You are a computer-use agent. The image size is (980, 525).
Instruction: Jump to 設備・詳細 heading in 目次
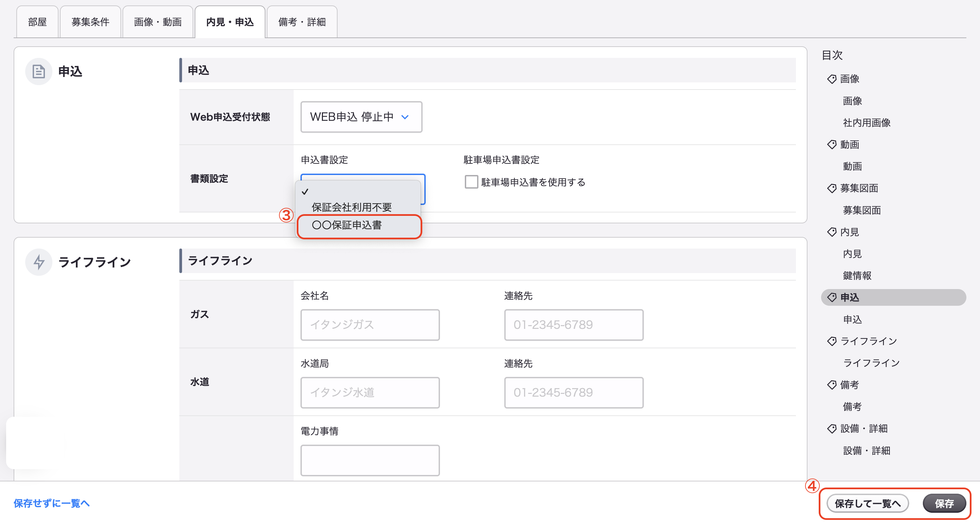click(864, 429)
